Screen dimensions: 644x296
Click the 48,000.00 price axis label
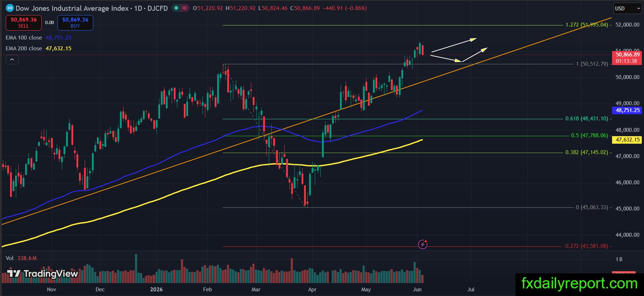(x=627, y=130)
